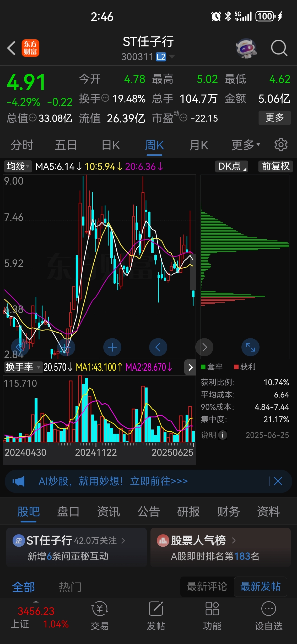Sort by 最新评论
Screen dimensions: 297x644
[x=207, y=587]
